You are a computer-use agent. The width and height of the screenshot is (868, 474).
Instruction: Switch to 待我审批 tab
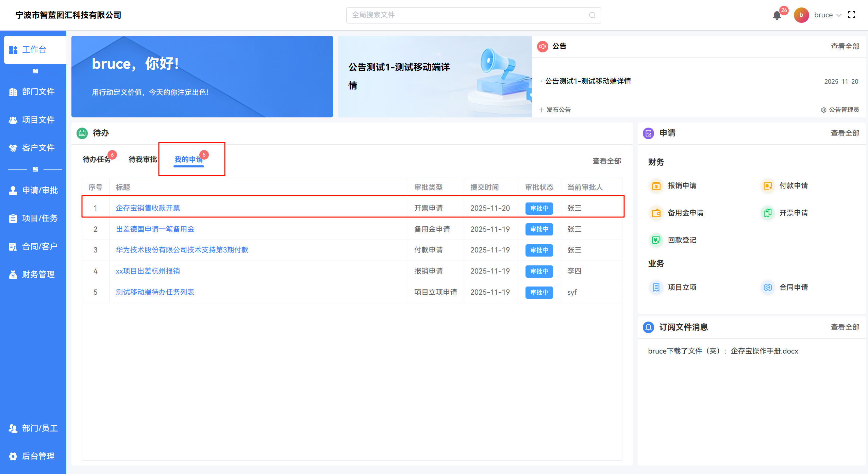click(x=143, y=160)
